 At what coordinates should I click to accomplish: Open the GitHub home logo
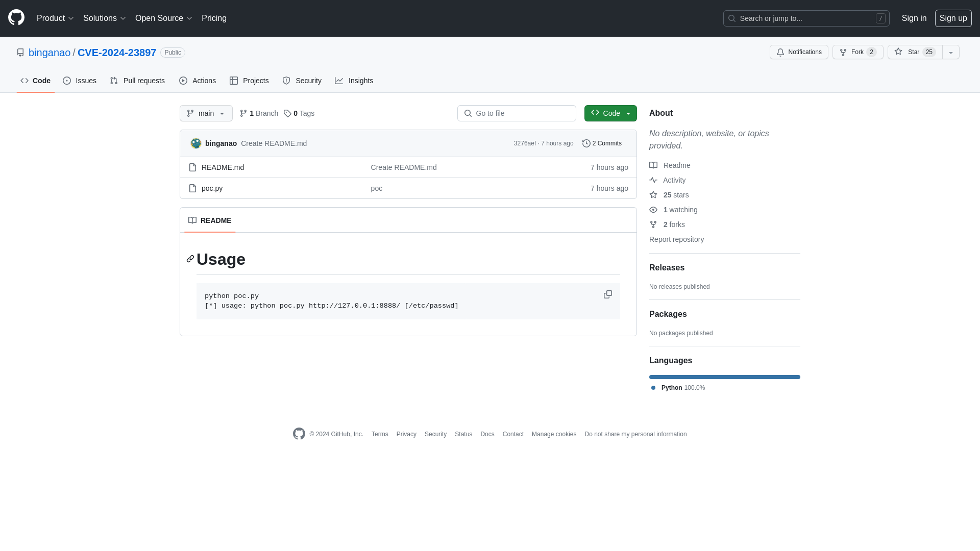16,18
